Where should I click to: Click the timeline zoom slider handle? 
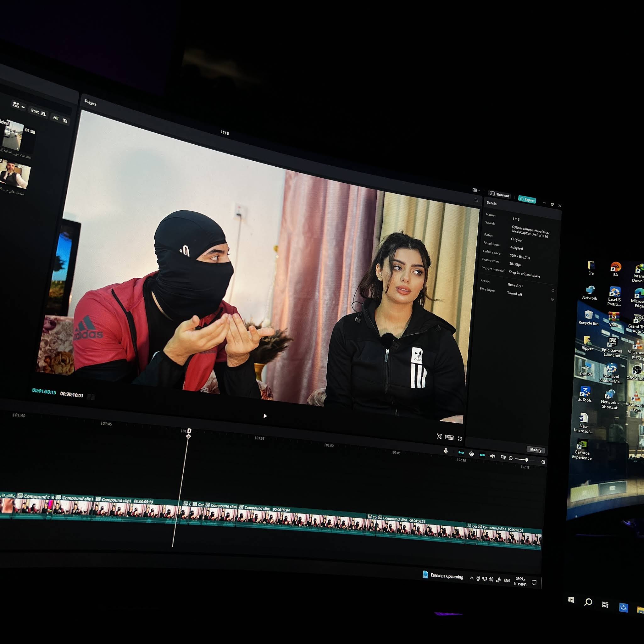point(526,460)
